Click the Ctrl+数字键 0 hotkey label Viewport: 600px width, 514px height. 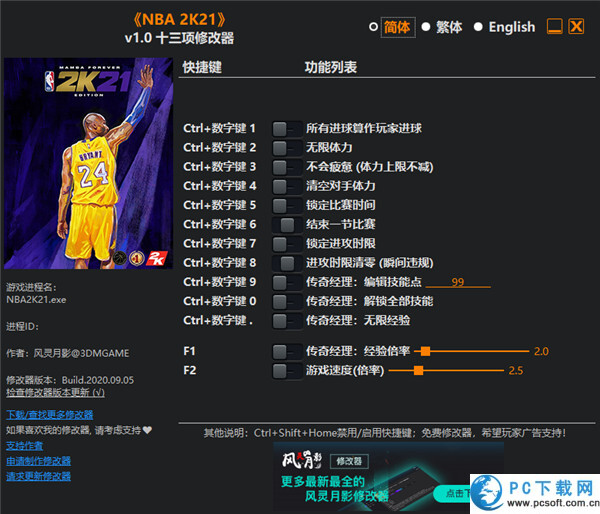pyautogui.click(x=220, y=301)
